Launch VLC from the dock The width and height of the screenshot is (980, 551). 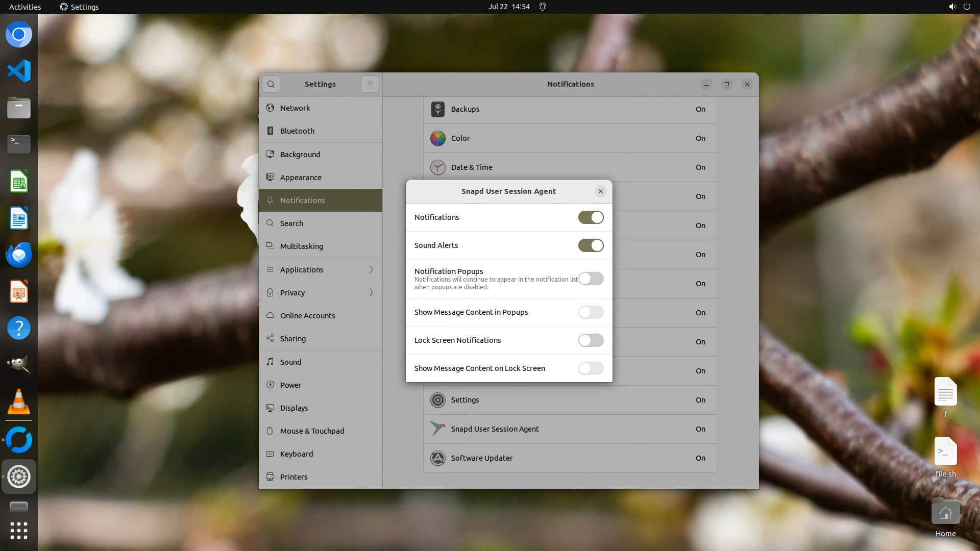(x=19, y=402)
